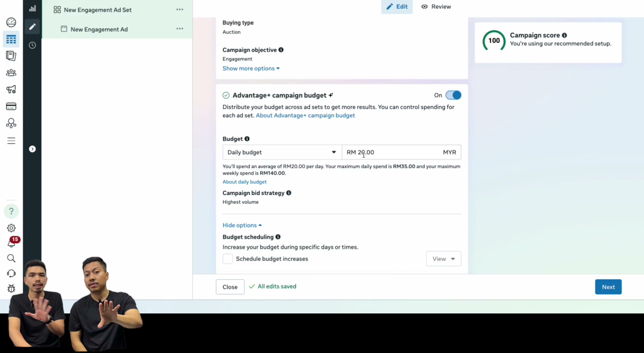The height and width of the screenshot is (353, 644).
Task: Show Campaign score info icon
Action: [x=564, y=35]
